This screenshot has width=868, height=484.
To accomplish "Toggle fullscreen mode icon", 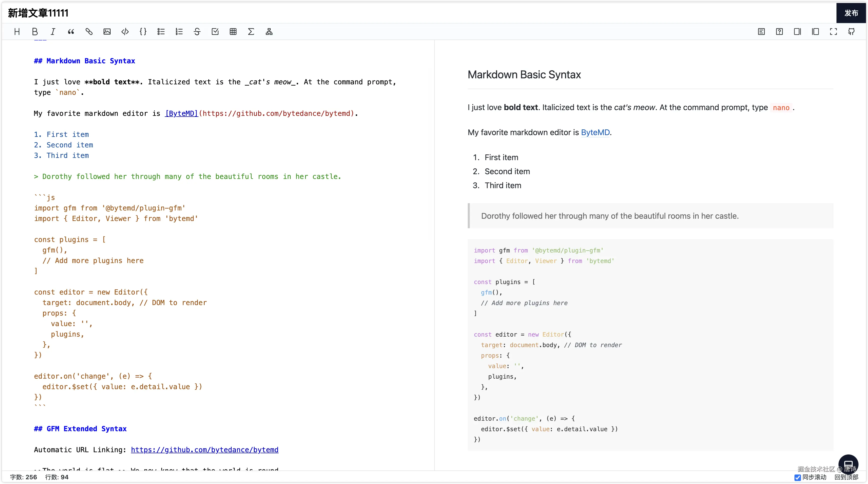I will click(833, 32).
